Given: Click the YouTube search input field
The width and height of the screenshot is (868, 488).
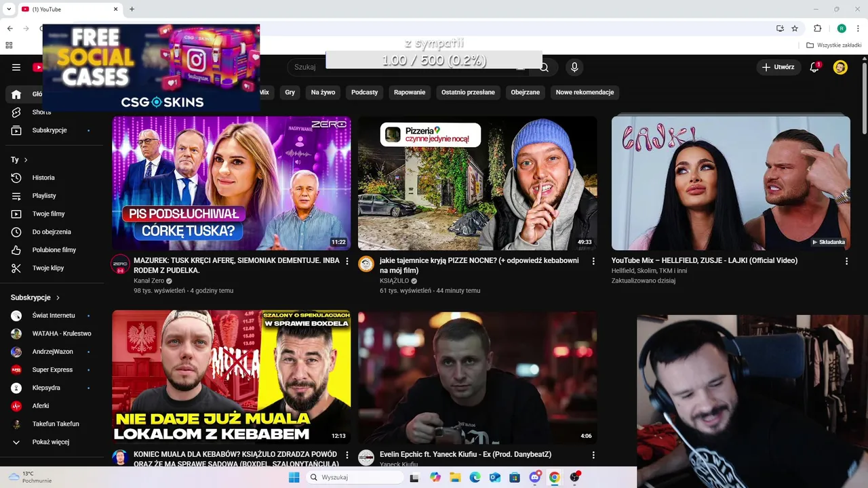Looking at the screenshot, I should (x=407, y=67).
